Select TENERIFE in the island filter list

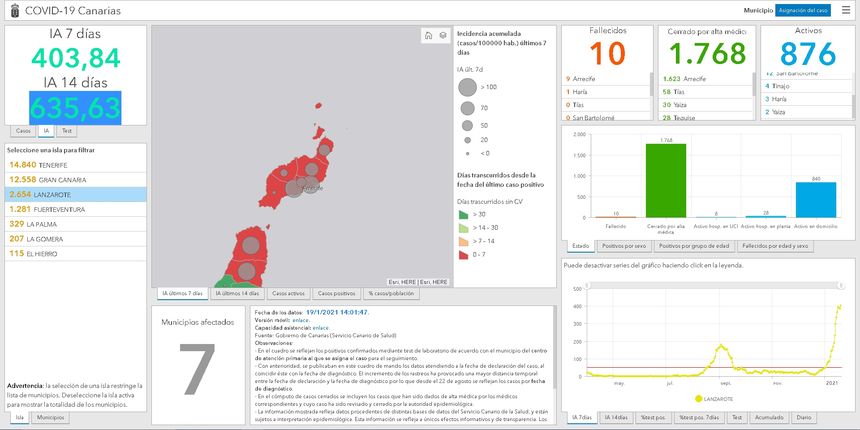[x=40, y=164]
